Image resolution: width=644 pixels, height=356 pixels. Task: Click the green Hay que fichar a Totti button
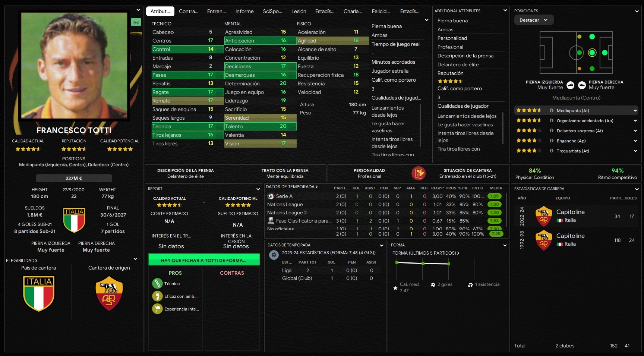click(x=204, y=260)
